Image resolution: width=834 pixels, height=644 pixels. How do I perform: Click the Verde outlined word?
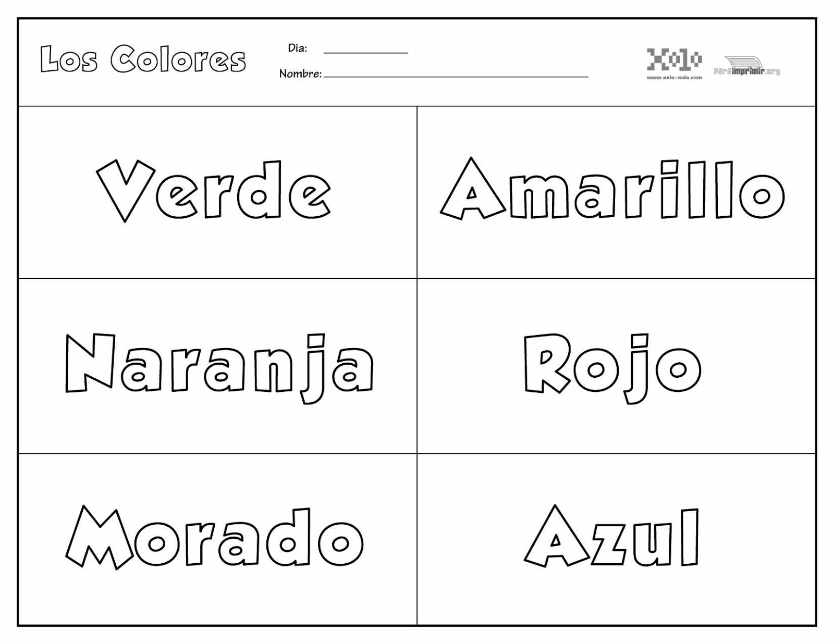214,191
